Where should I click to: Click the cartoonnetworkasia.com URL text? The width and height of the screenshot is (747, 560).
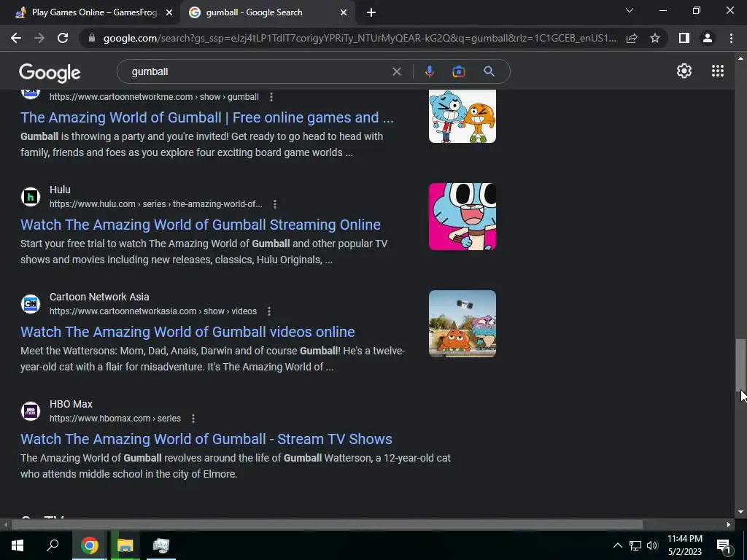[153, 311]
